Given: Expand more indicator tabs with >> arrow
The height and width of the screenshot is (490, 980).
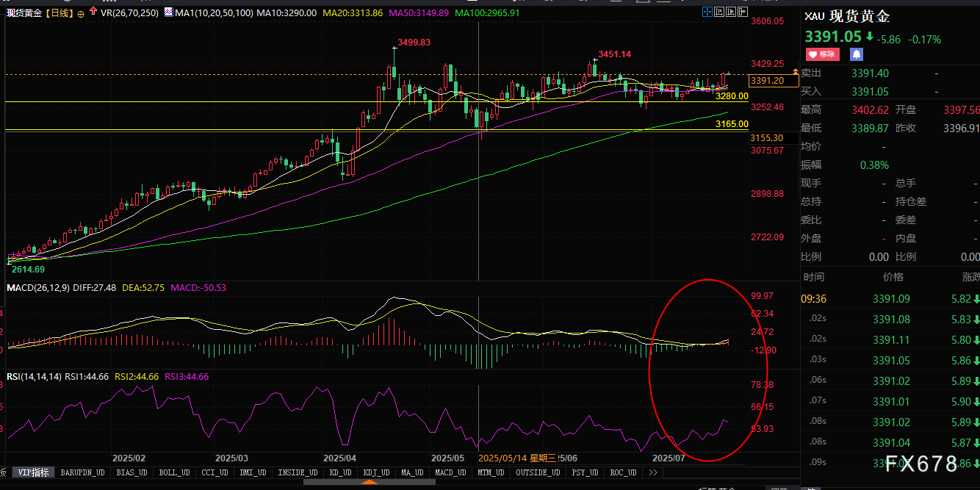Looking at the screenshot, I should tap(651, 472).
